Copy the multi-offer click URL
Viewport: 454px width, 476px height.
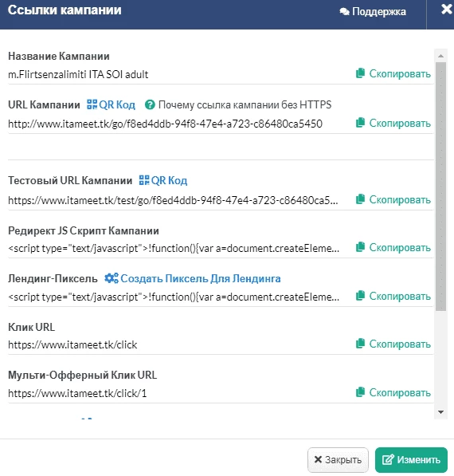pos(393,392)
